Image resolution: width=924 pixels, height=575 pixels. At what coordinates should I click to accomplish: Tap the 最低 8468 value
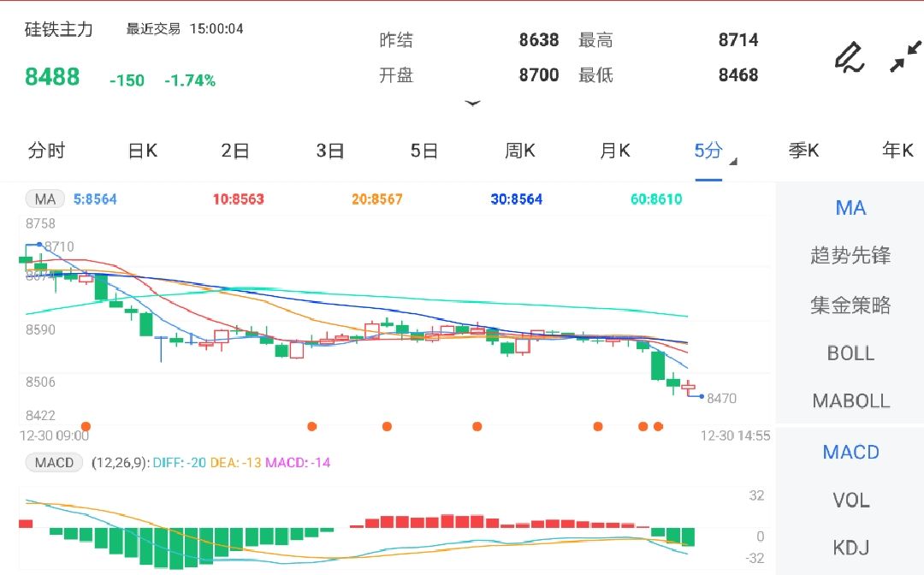click(x=738, y=74)
